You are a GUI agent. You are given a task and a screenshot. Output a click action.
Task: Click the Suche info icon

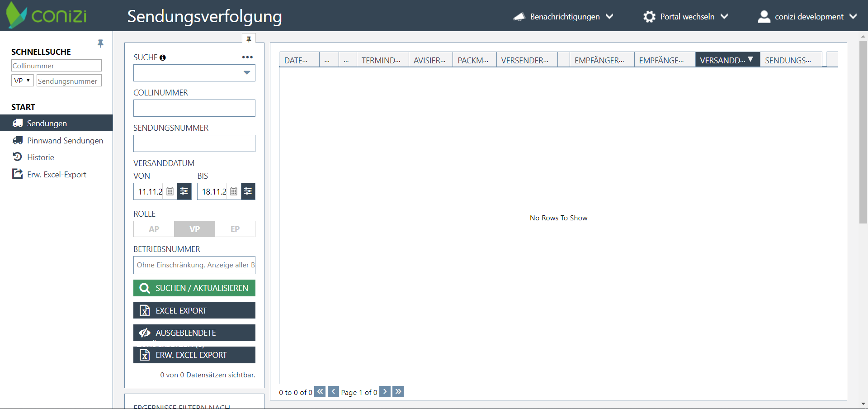pyautogui.click(x=163, y=57)
